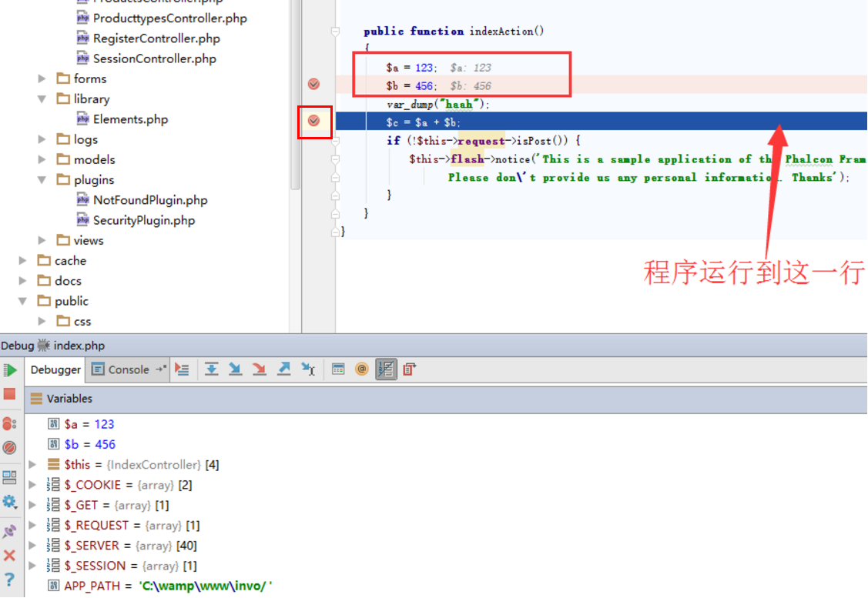Image resolution: width=868 pixels, height=598 pixels.
Task: Click the Show Execution Point icon
Action: tap(182, 369)
